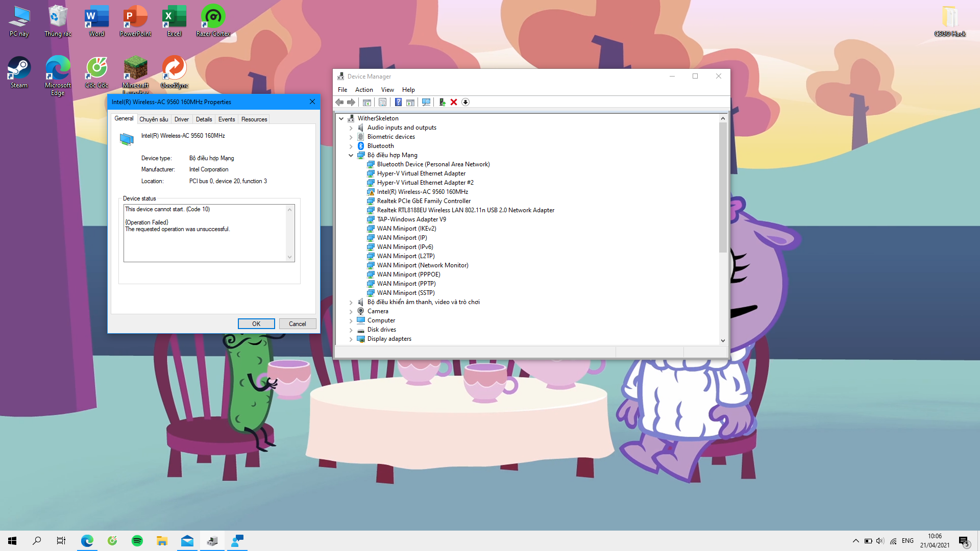Switch to the Resources tab
This screenshot has height=551, width=980.
[254, 119]
